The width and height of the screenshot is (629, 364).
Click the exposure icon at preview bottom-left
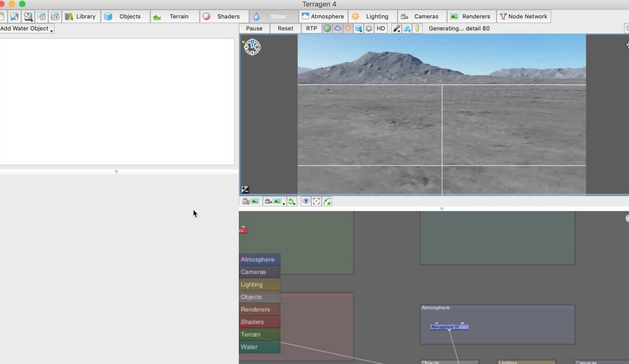pos(245,189)
